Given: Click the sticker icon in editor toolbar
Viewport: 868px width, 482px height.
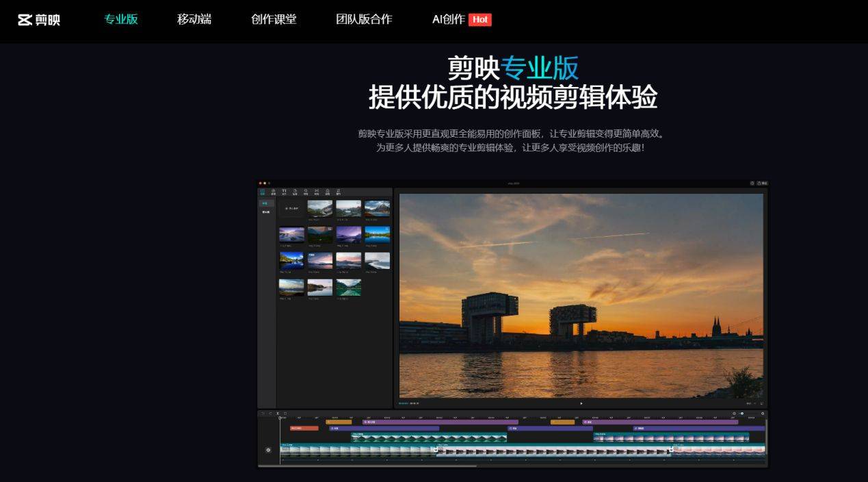Looking at the screenshot, I should pos(295,192).
